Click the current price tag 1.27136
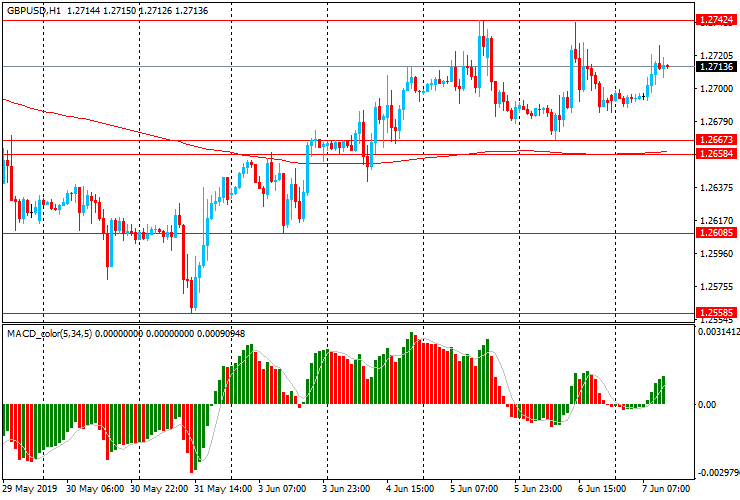740x500 pixels. (x=716, y=67)
